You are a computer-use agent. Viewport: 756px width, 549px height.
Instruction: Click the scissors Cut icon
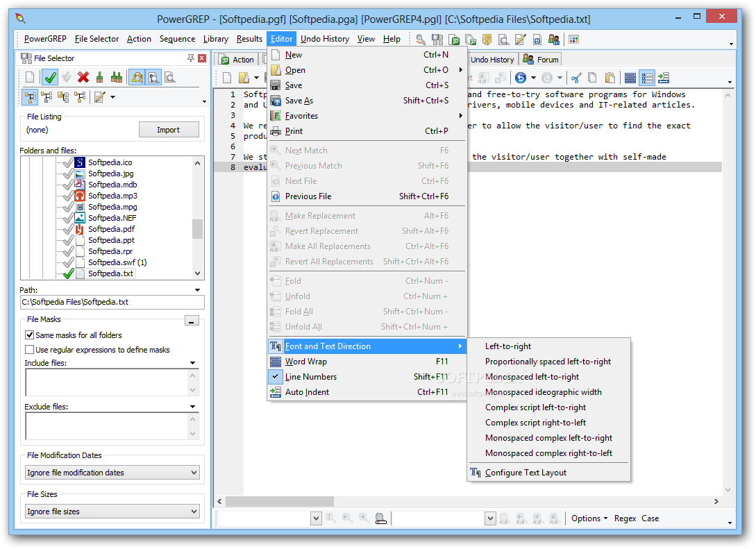pos(576,78)
